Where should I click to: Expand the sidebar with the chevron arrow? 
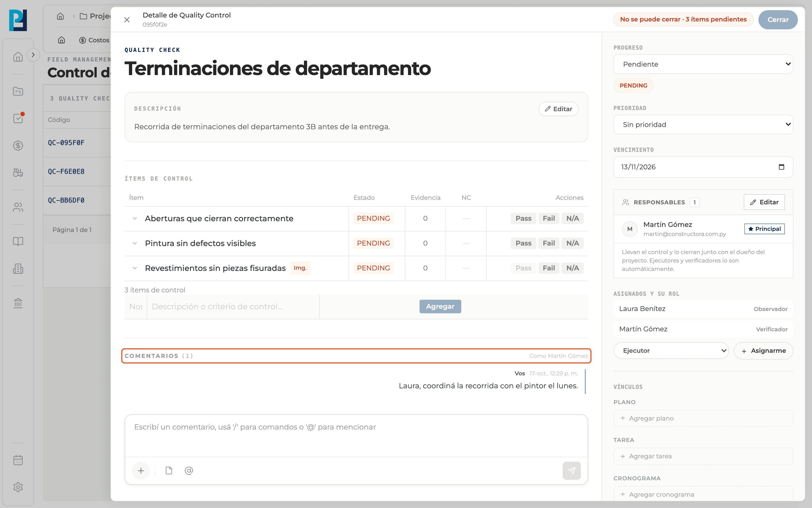33,55
